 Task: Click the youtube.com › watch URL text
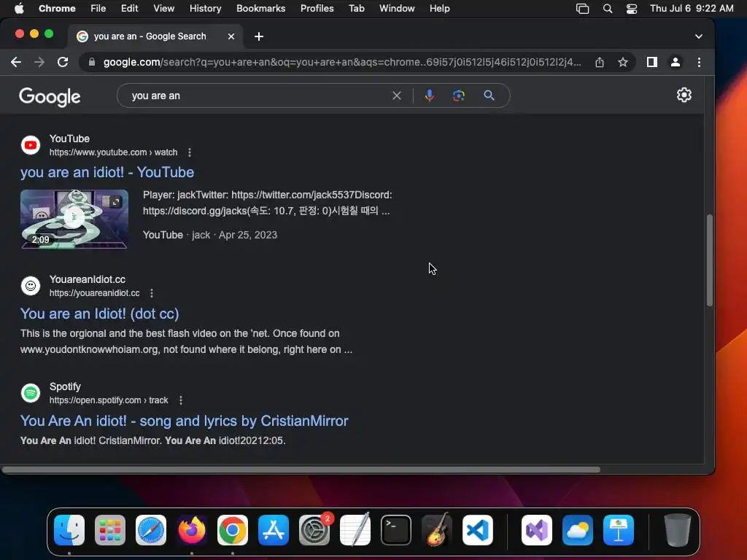point(113,152)
